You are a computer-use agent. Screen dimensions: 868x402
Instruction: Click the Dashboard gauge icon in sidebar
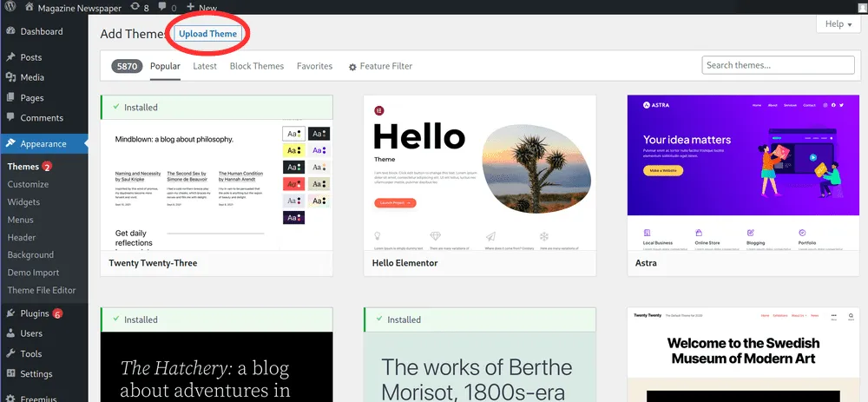tap(10, 31)
